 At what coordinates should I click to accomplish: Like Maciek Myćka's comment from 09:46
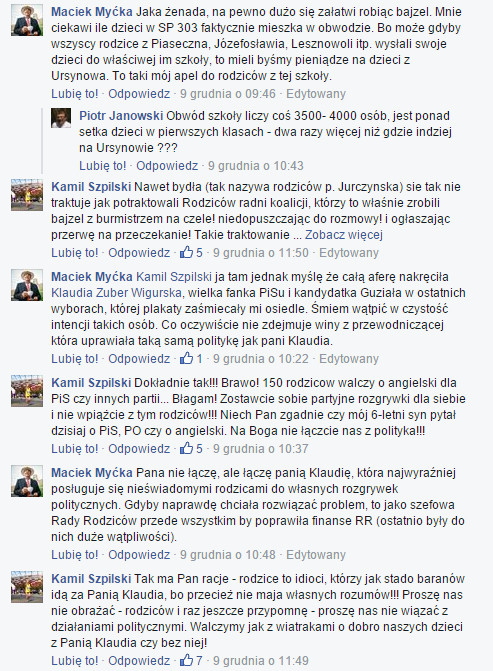coord(74,94)
